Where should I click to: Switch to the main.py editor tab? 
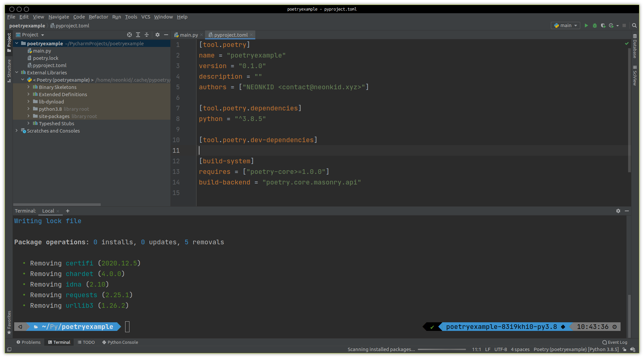click(188, 35)
